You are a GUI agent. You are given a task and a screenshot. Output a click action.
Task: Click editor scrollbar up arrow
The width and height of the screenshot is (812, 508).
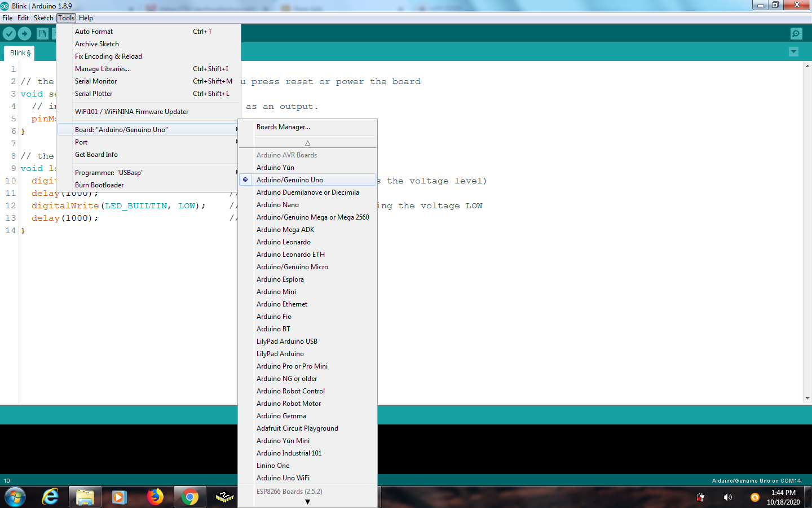click(807, 66)
